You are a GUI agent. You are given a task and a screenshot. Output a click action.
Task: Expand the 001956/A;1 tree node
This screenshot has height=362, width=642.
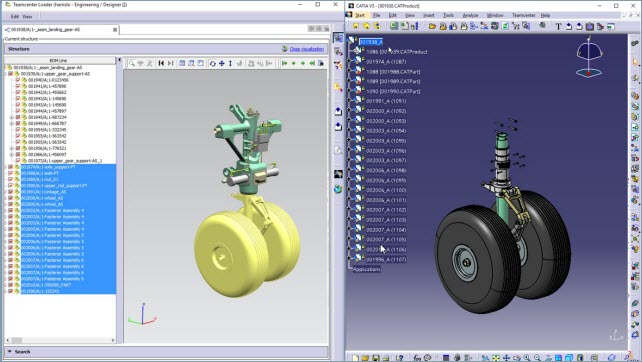(x=12, y=148)
